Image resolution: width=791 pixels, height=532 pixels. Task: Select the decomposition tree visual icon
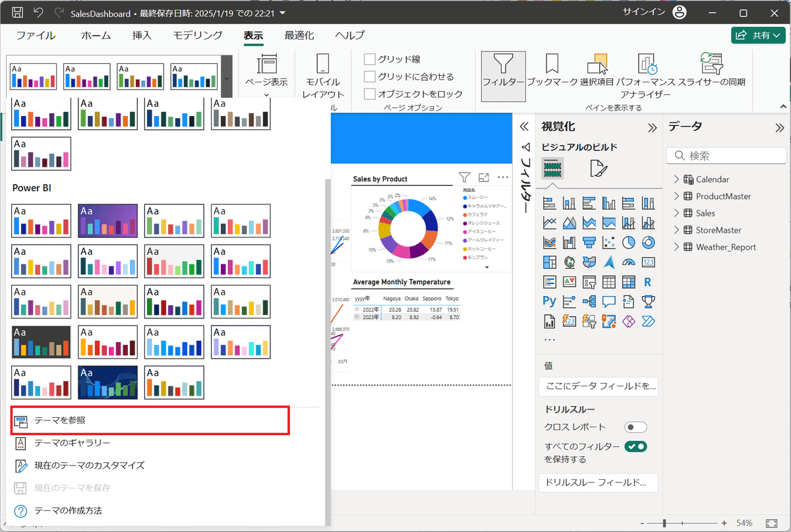click(589, 301)
